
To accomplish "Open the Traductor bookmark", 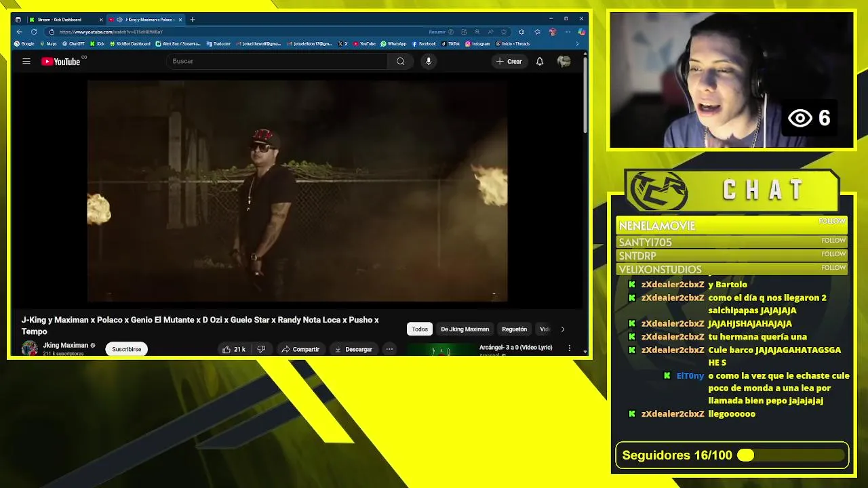I will coord(218,43).
